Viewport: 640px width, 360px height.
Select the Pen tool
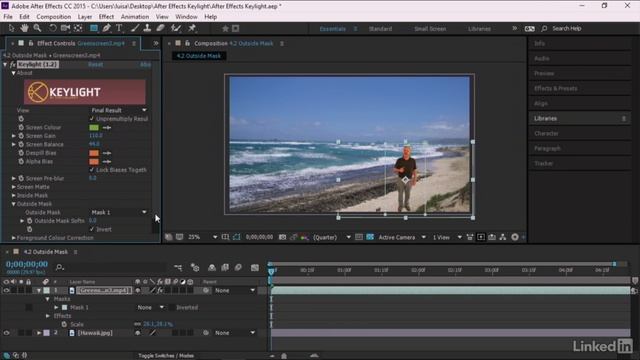(107, 28)
